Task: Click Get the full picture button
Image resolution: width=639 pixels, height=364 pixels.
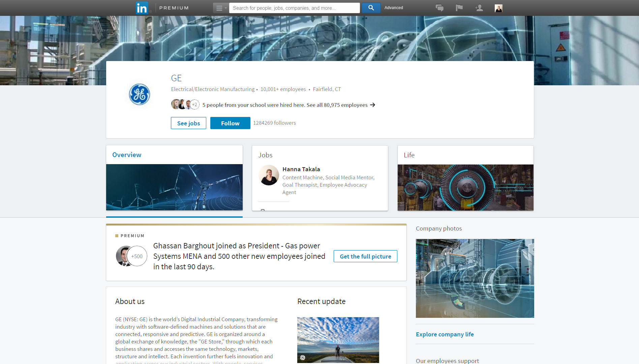Action: click(365, 256)
